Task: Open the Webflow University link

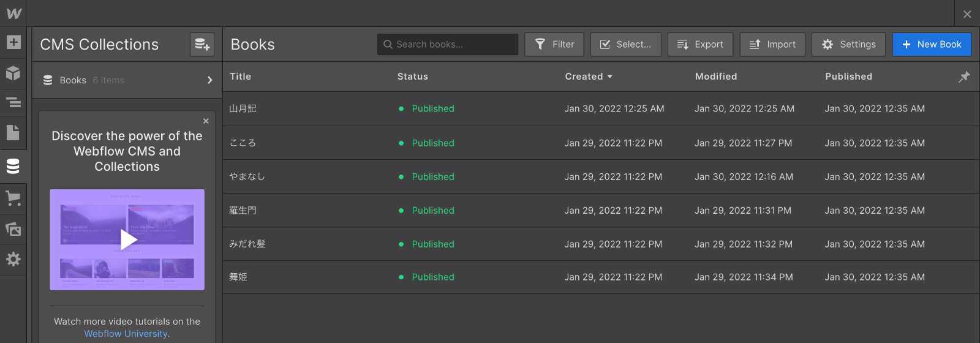Action: tap(126, 334)
